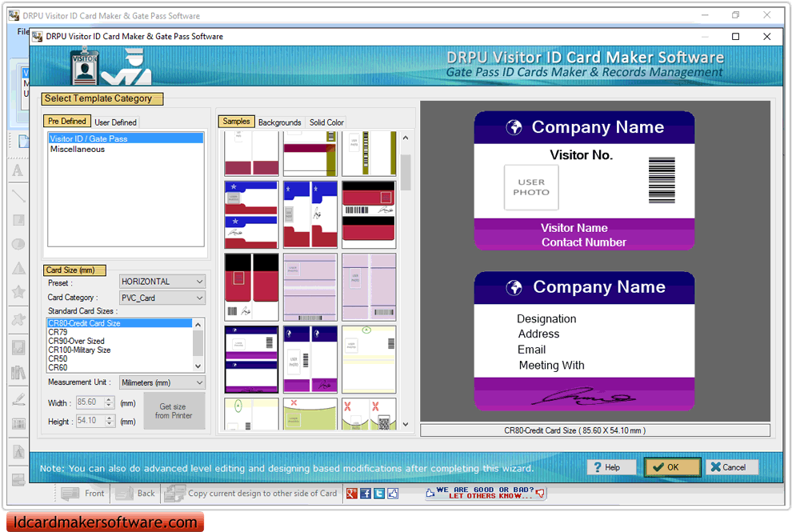The image size is (792, 532).
Task: Switch to the User Defined tab
Action: click(115, 122)
